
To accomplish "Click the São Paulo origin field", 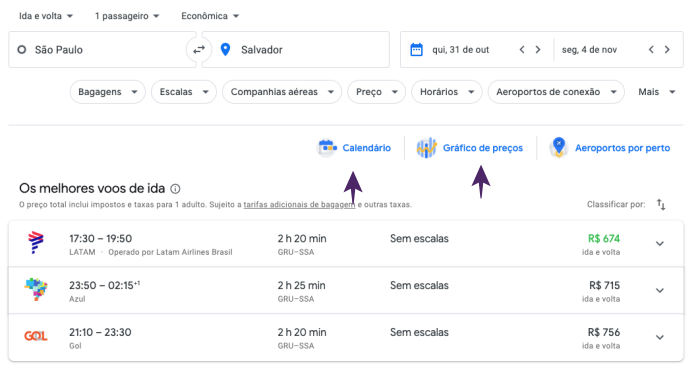I will point(102,50).
